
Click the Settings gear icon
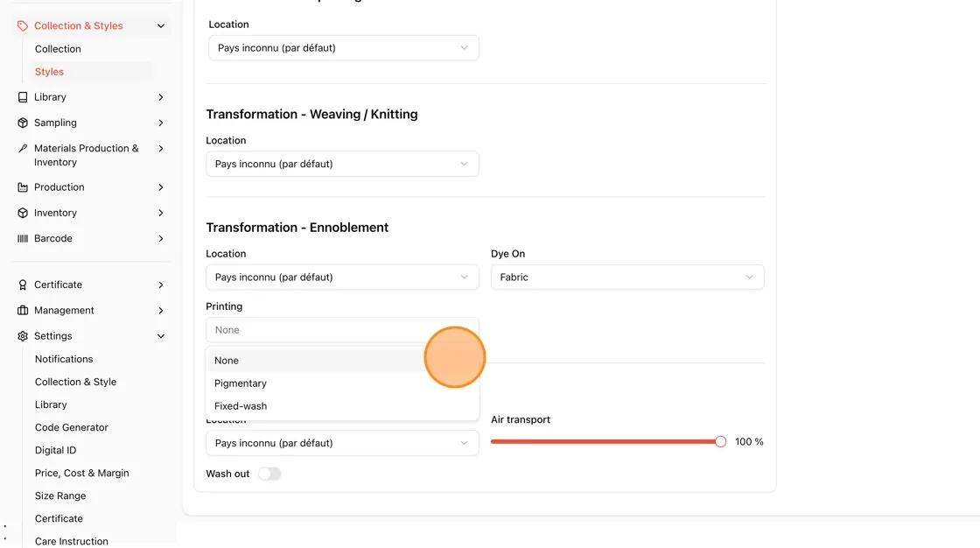pos(23,336)
